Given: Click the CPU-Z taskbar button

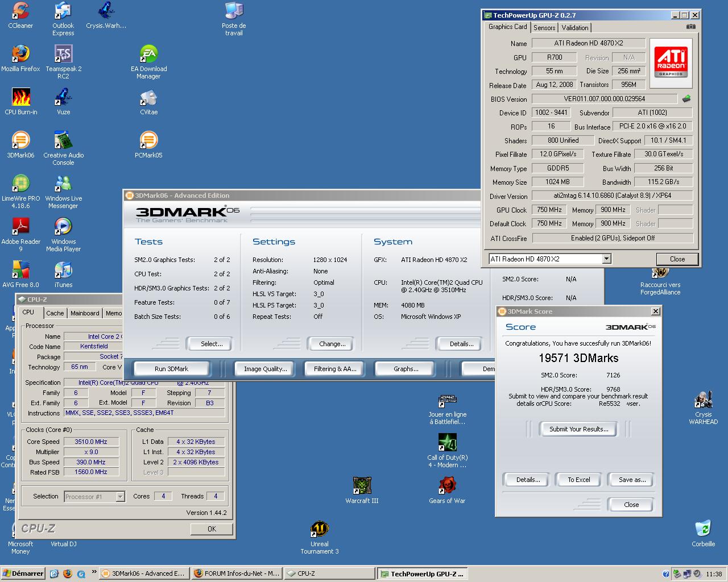Looking at the screenshot, I should (329, 573).
